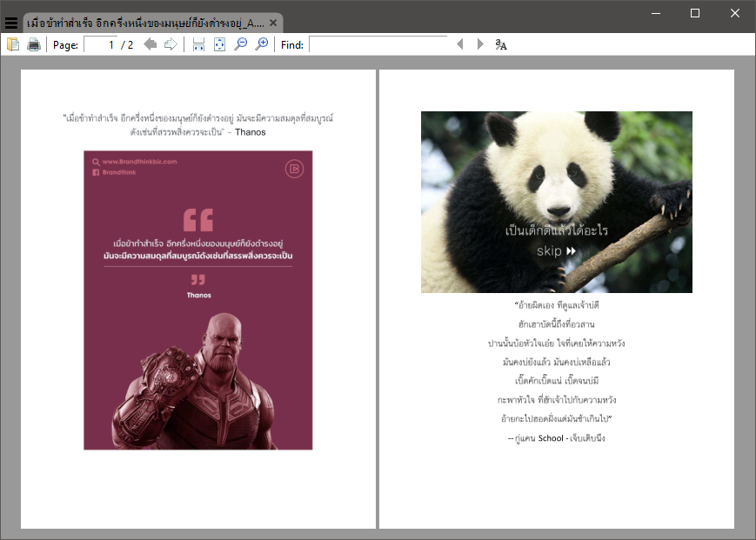Close the PDF viewer window
Viewport: 756px width, 540px height.
point(735,14)
